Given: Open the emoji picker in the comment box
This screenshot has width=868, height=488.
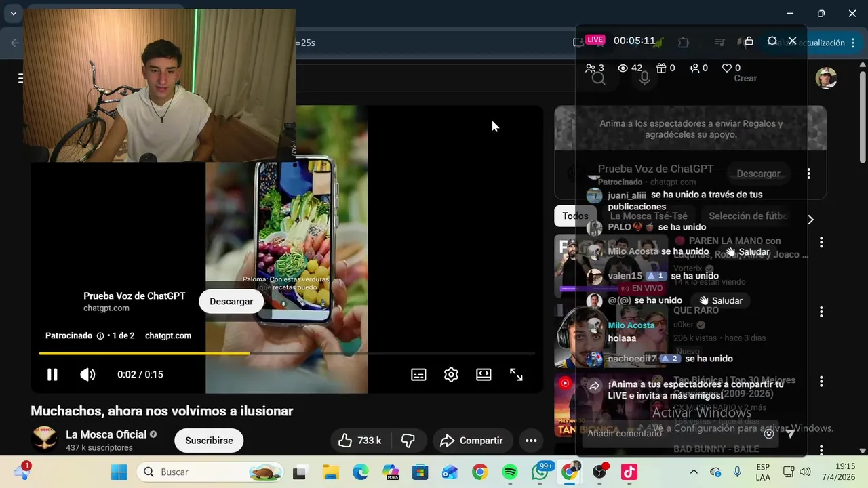Looking at the screenshot, I should coord(769,434).
